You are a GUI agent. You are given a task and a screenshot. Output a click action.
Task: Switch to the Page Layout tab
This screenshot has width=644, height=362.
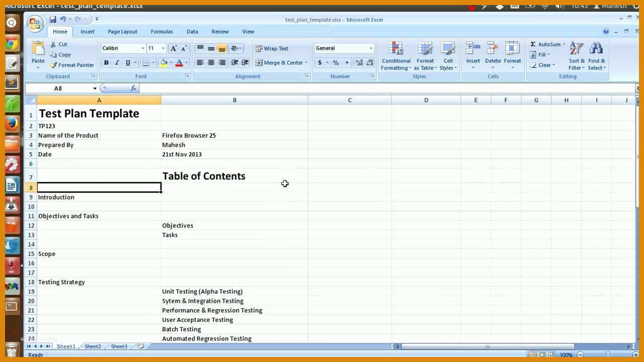click(x=122, y=32)
